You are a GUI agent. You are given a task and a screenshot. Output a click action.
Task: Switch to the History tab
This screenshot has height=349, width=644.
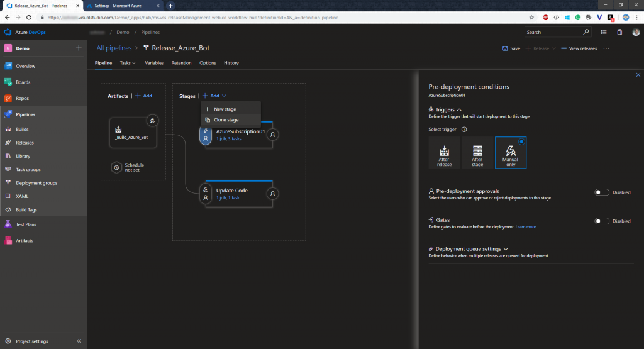tap(231, 63)
